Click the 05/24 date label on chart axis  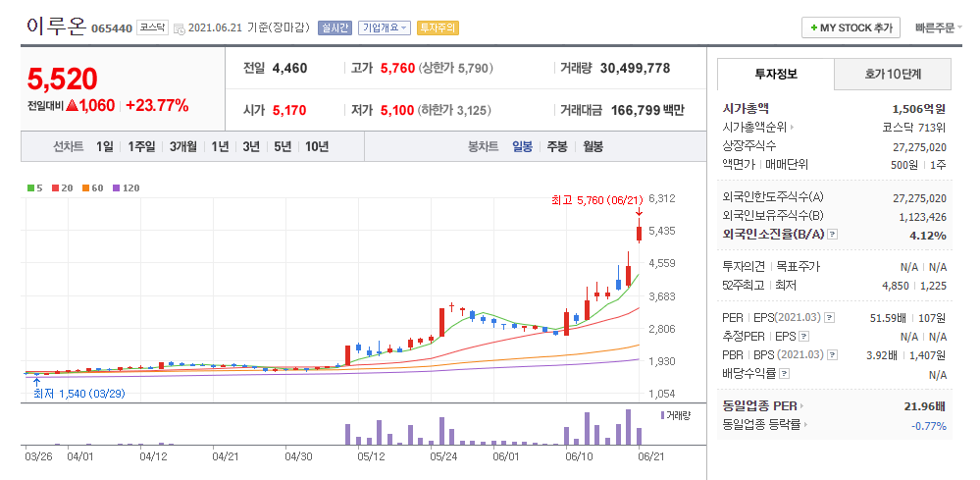(443, 456)
